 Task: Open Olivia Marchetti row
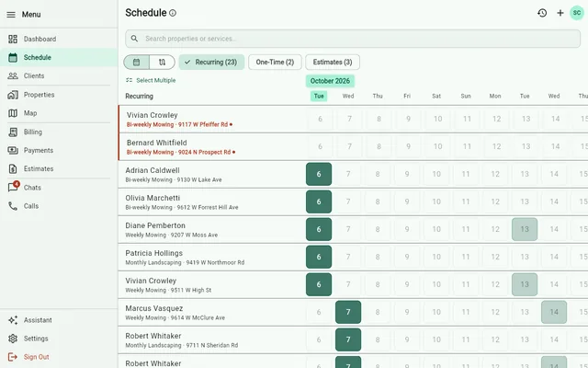tap(212, 202)
